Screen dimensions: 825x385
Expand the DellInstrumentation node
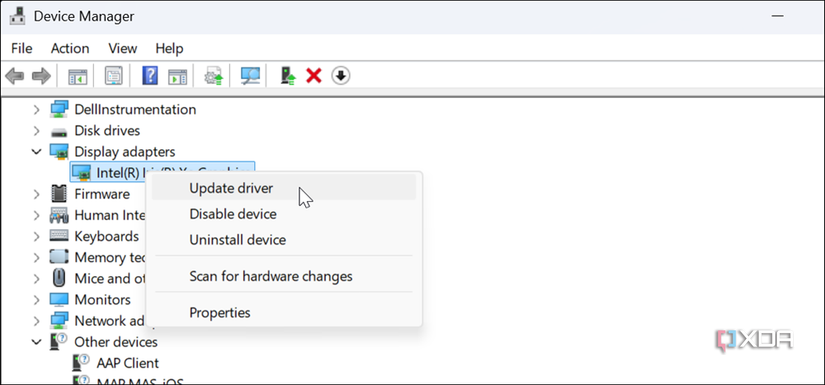click(x=36, y=109)
